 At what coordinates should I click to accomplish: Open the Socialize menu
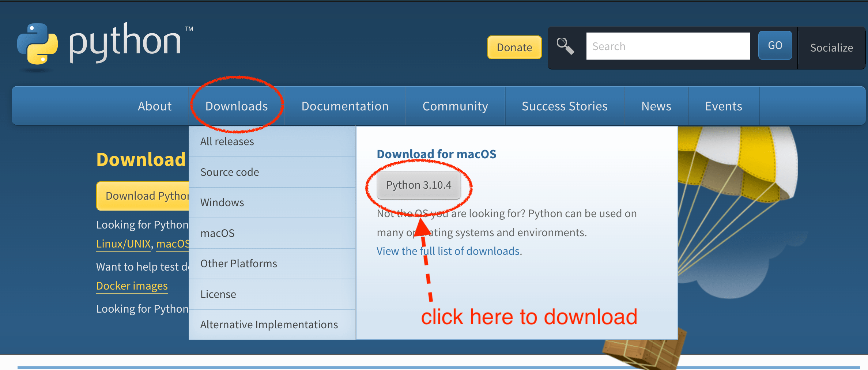[831, 48]
